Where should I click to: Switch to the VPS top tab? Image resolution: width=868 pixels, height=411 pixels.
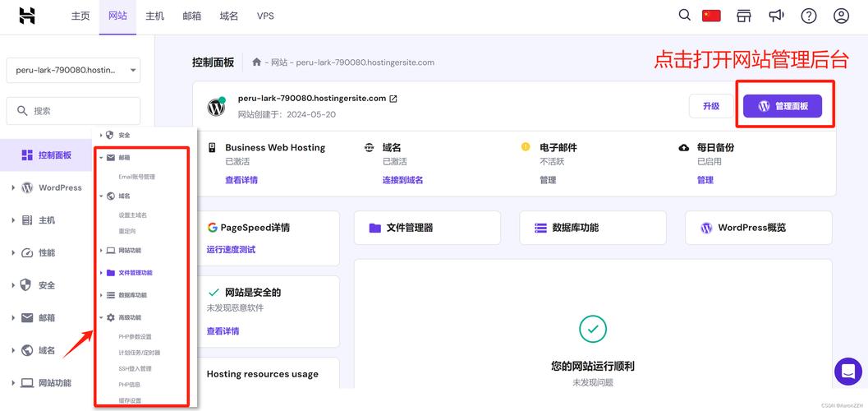click(266, 16)
